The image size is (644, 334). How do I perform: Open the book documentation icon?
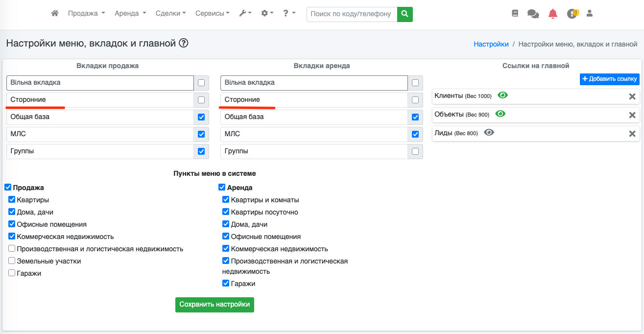(x=515, y=14)
